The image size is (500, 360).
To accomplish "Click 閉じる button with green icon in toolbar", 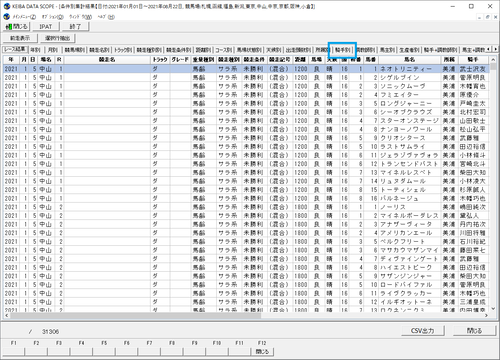I will click(x=17, y=26).
